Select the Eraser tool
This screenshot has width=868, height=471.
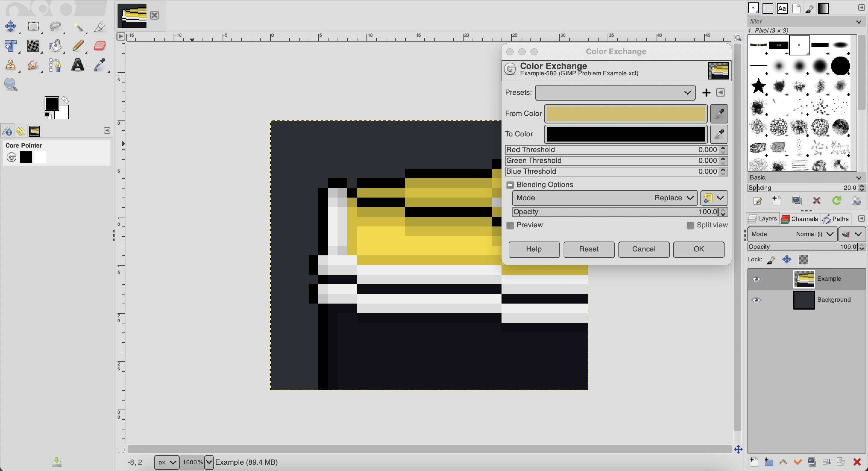pos(99,45)
